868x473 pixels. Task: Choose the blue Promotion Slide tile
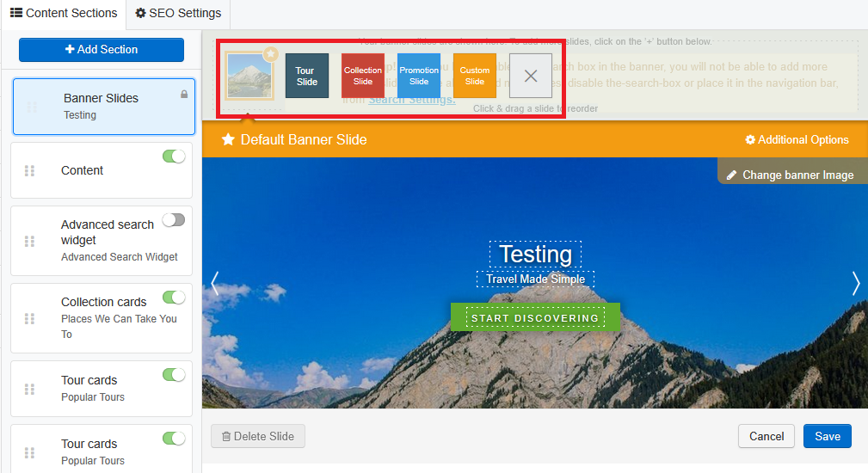[x=419, y=76]
